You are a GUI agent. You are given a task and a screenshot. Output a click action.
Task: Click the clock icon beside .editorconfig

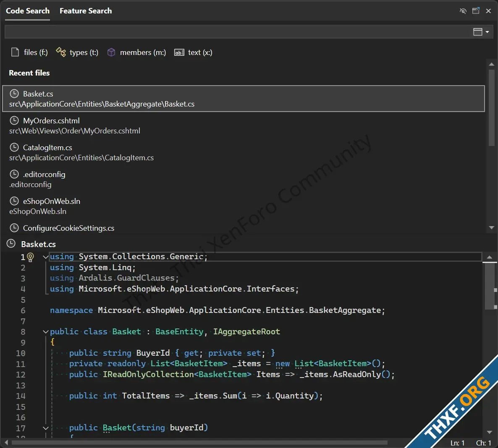tap(14, 174)
